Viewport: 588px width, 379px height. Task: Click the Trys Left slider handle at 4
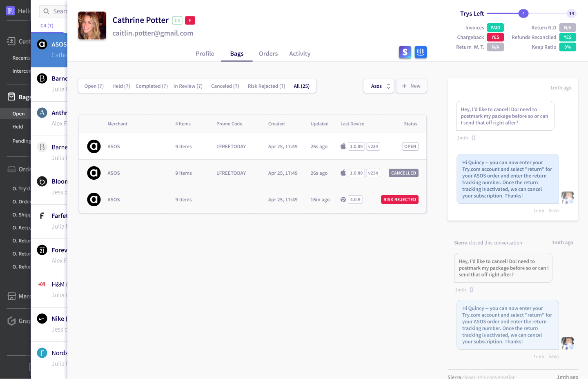tap(523, 13)
